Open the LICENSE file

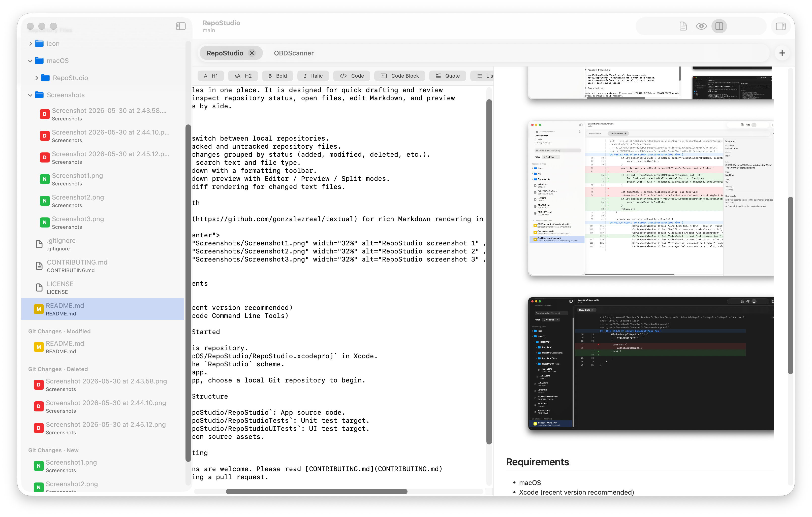[103, 287]
